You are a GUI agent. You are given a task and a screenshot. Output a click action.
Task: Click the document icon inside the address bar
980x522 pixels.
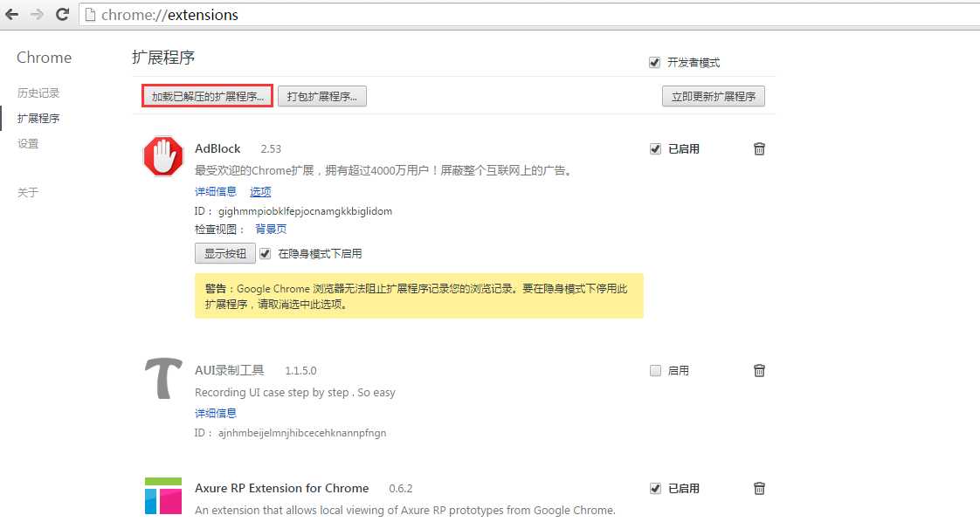pos(92,14)
